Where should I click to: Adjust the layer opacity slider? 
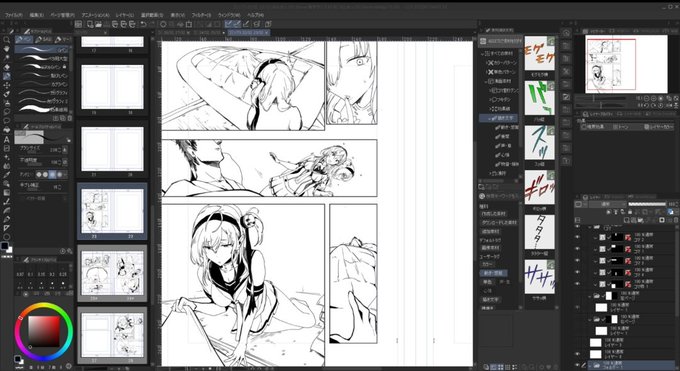coord(647,204)
